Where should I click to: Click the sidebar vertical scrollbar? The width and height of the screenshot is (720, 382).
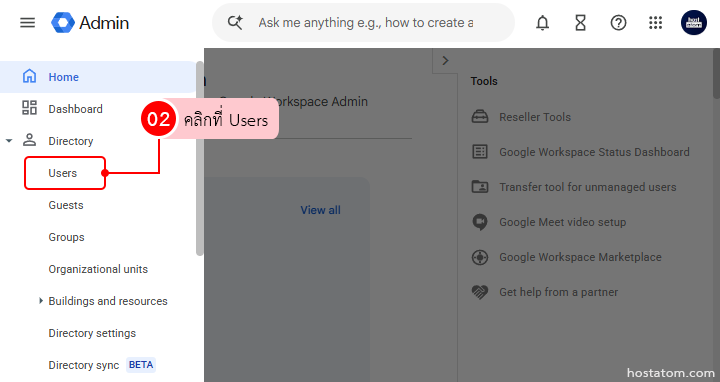click(199, 158)
